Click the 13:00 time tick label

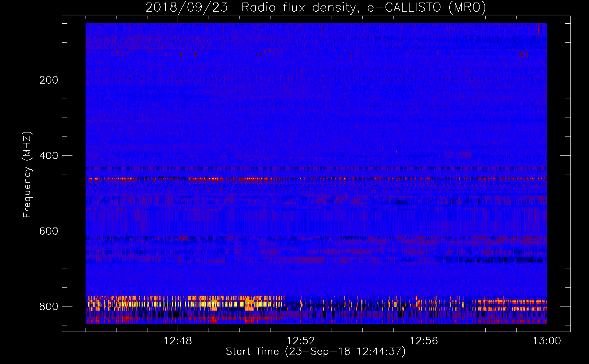pyautogui.click(x=547, y=341)
